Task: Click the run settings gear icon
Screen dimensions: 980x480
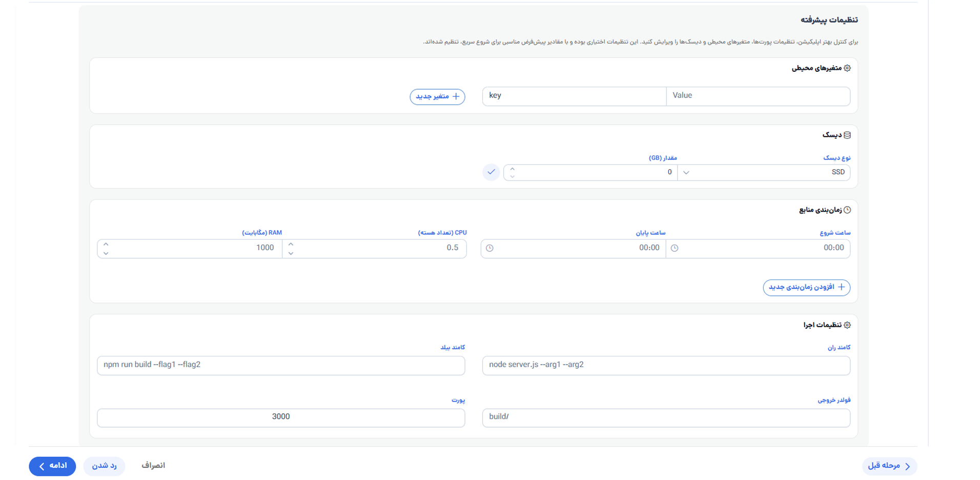Action: coord(847,325)
